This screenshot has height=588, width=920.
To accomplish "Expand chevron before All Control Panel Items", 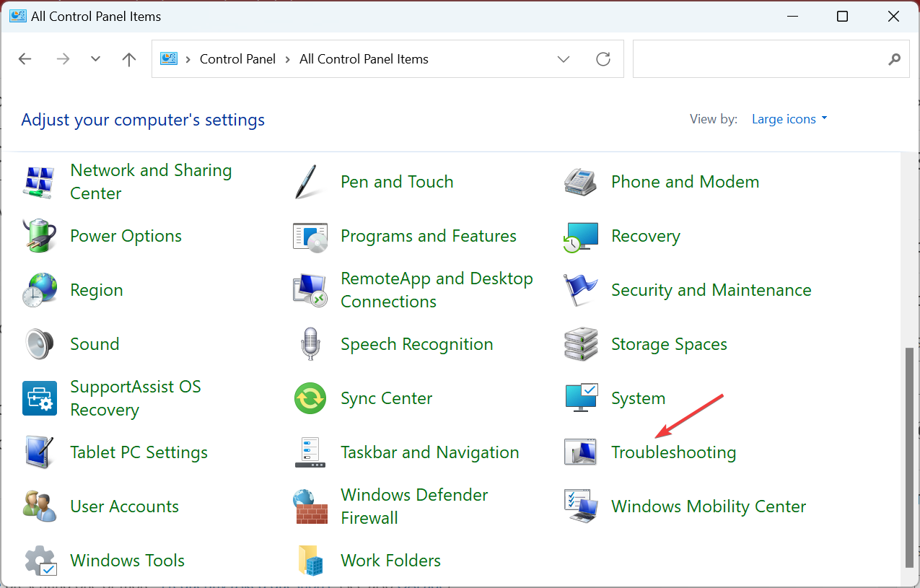I will tap(288, 59).
